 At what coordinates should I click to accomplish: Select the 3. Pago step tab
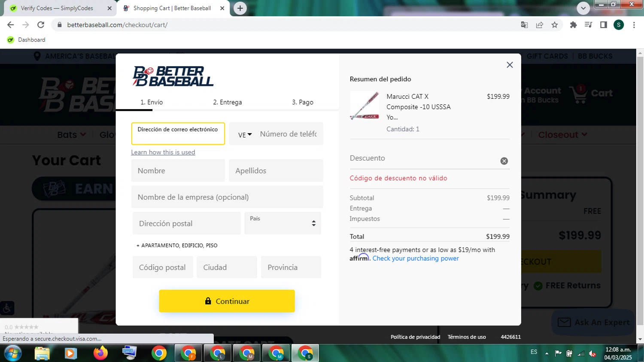coord(303,102)
